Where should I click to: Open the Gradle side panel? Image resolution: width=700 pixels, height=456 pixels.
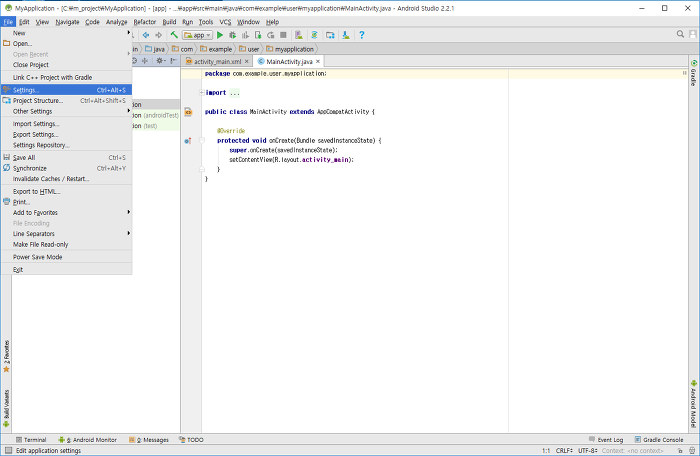point(693,73)
